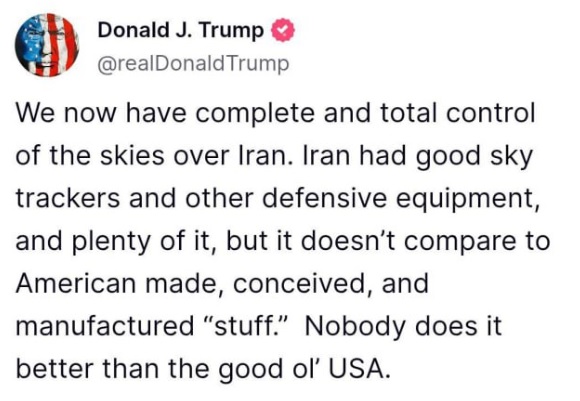The height and width of the screenshot is (401, 580).
Task: Click the red verified checkmark badge
Action: pyautogui.click(x=283, y=30)
